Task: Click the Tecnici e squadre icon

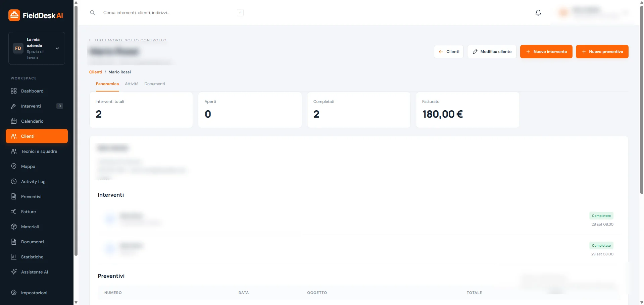Action: (14, 151)
